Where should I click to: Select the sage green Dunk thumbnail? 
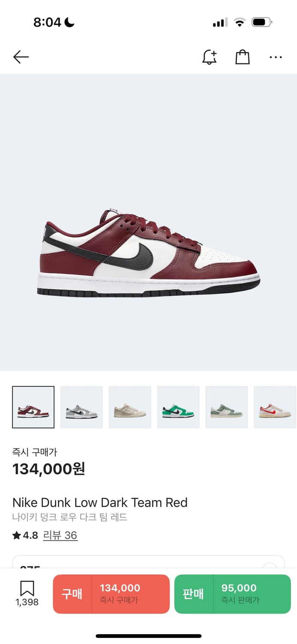click(x=227, y=407)
